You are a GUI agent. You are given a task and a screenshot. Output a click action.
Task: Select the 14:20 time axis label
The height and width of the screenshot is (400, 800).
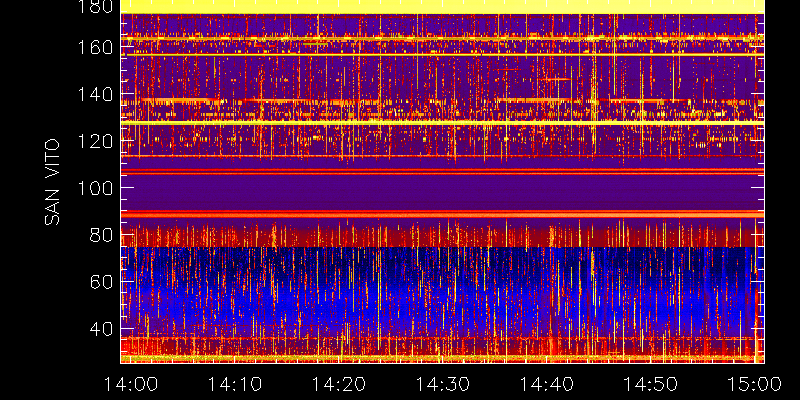coord(339,384)
